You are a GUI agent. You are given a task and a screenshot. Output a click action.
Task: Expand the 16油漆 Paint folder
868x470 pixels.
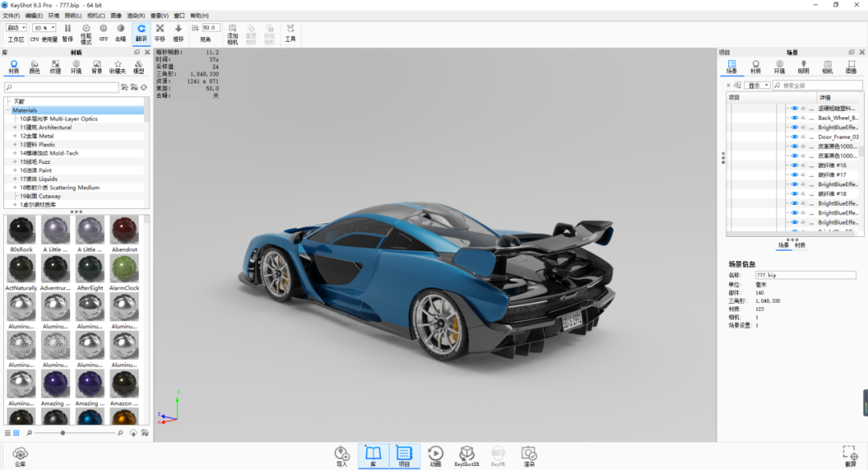[x=15, y=170]
